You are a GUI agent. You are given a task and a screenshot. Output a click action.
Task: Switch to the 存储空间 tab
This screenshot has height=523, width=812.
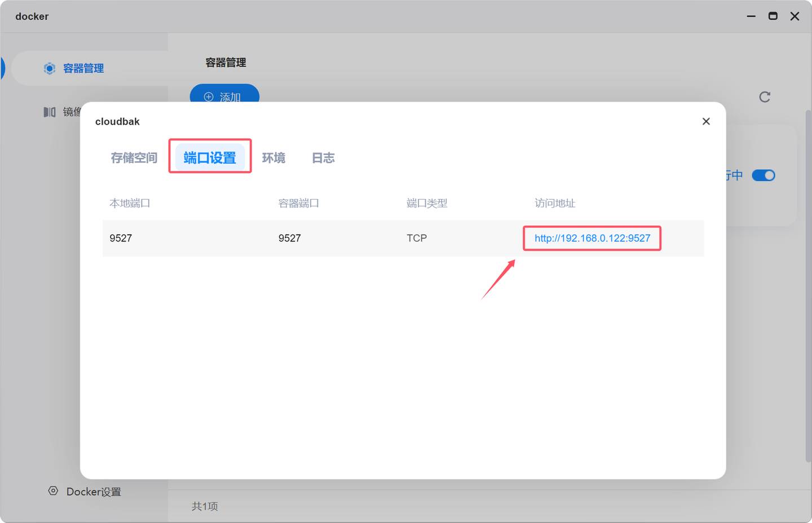[134, 157]
